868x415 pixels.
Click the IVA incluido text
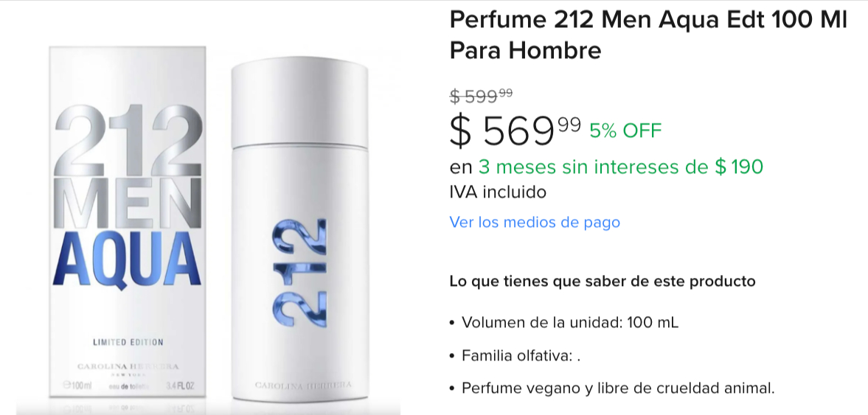(498, 192)
